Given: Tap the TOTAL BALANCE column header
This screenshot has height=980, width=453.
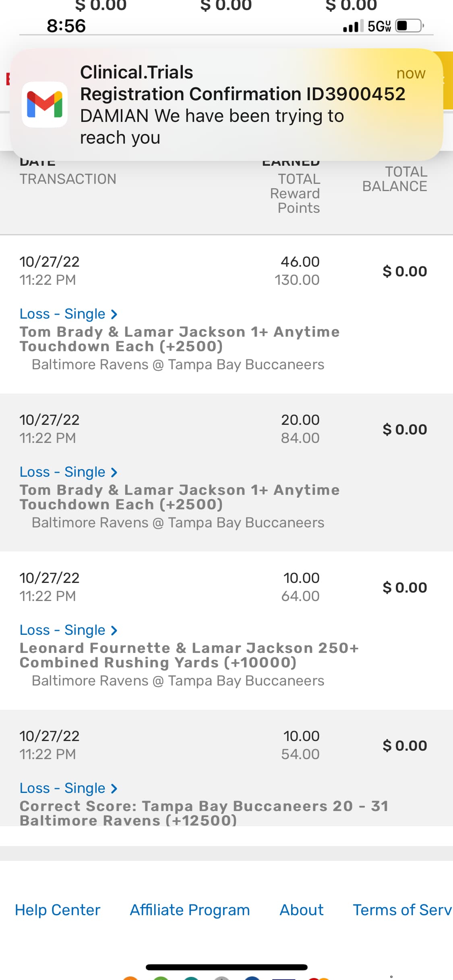Looking at the screenshot, I should [x=395, y=179].
